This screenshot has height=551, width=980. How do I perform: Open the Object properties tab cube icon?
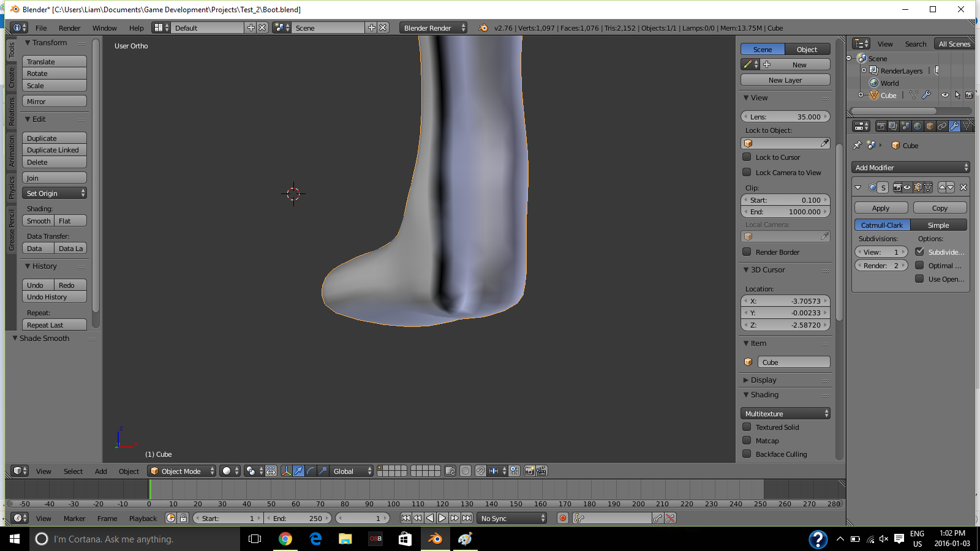pos(930,126)
